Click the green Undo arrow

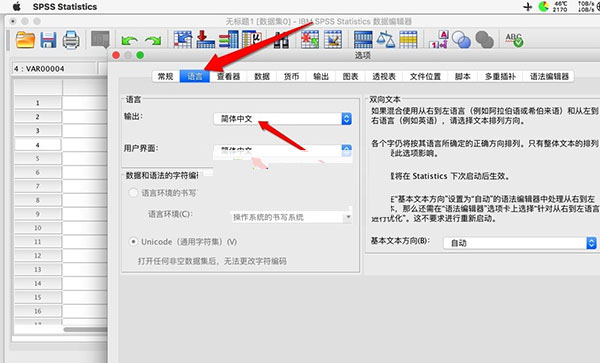click(130, 40)
